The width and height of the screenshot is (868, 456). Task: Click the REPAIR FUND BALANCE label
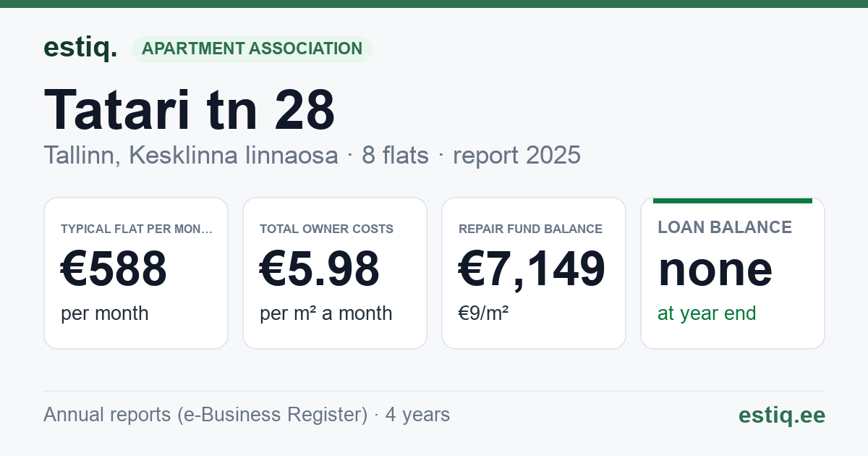point(530,229)
